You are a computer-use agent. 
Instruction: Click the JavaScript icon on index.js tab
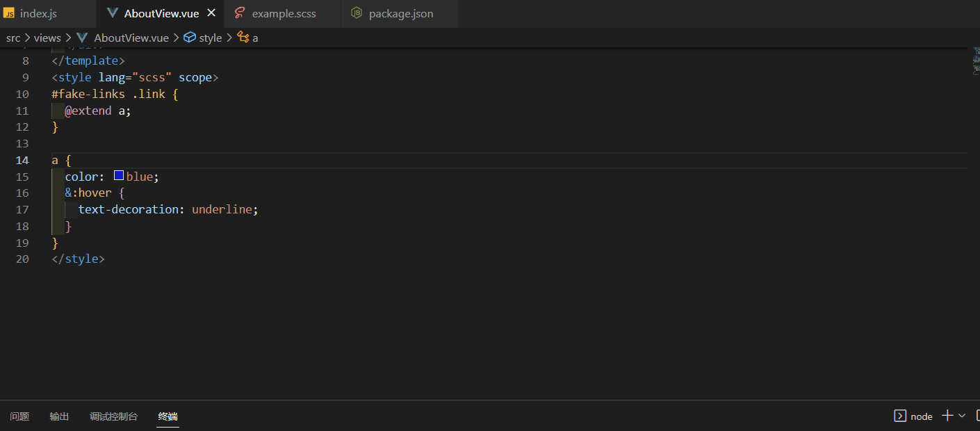coord(10,13)
